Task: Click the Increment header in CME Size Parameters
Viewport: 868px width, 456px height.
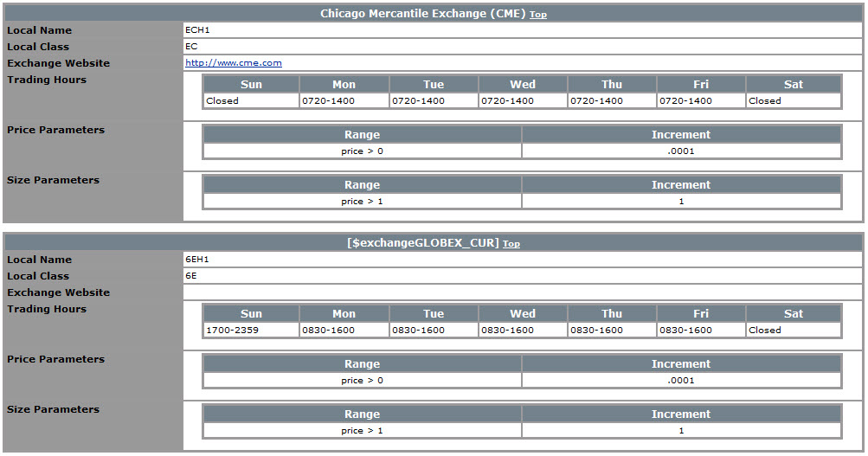Action: click(681, 185)
